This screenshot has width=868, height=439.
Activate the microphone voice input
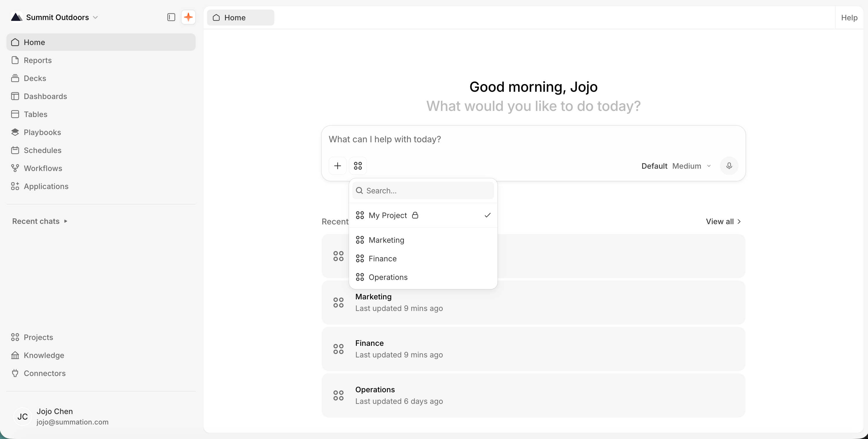(x=729, y=166)
